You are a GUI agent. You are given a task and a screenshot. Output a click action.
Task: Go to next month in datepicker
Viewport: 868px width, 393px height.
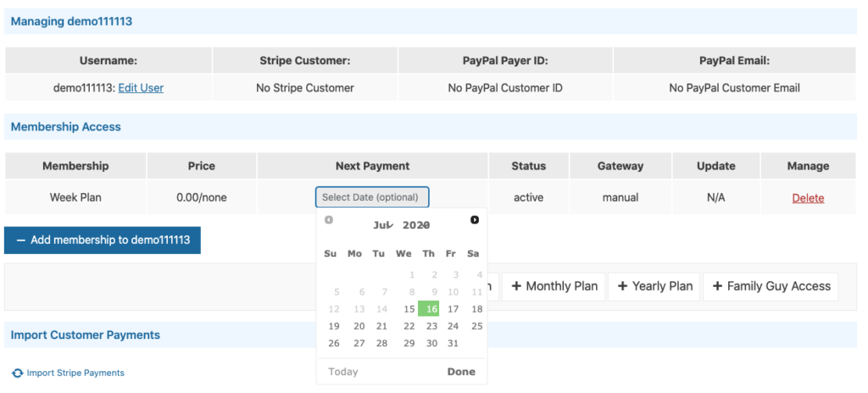coord(475,220)
